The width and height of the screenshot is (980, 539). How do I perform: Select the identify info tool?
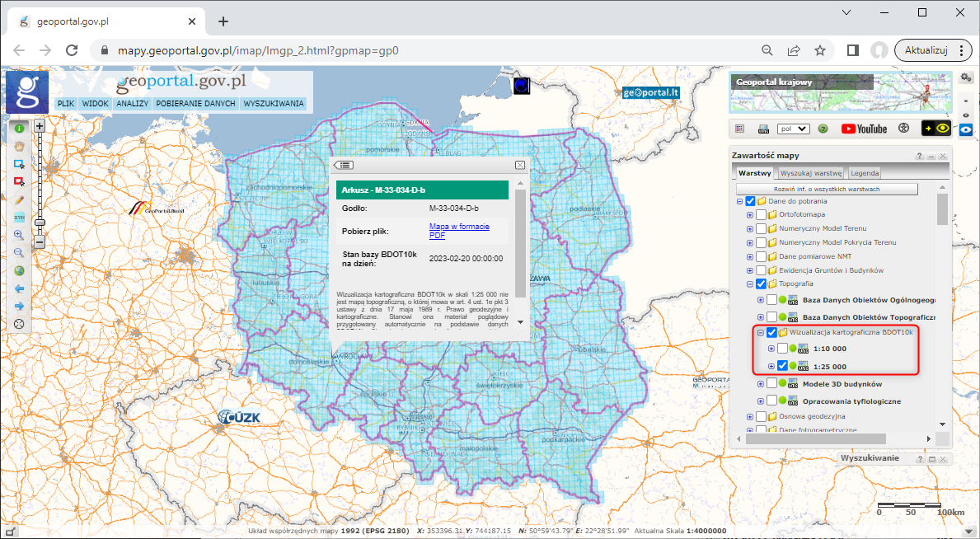pos(18,129)
